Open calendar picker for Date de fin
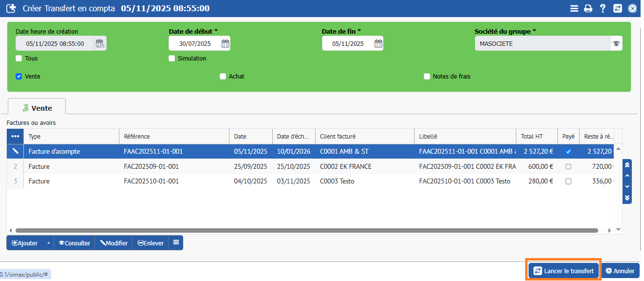 pos(378,43)
